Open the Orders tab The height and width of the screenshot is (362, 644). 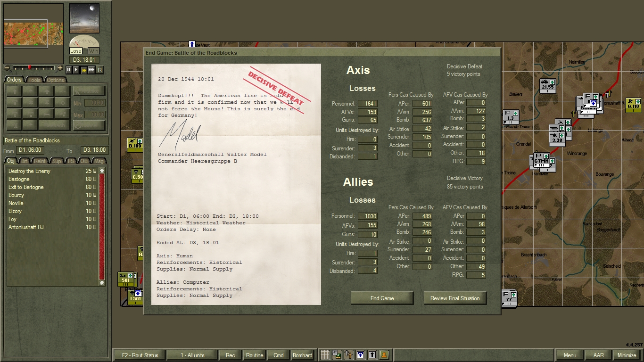coord(14,80)
